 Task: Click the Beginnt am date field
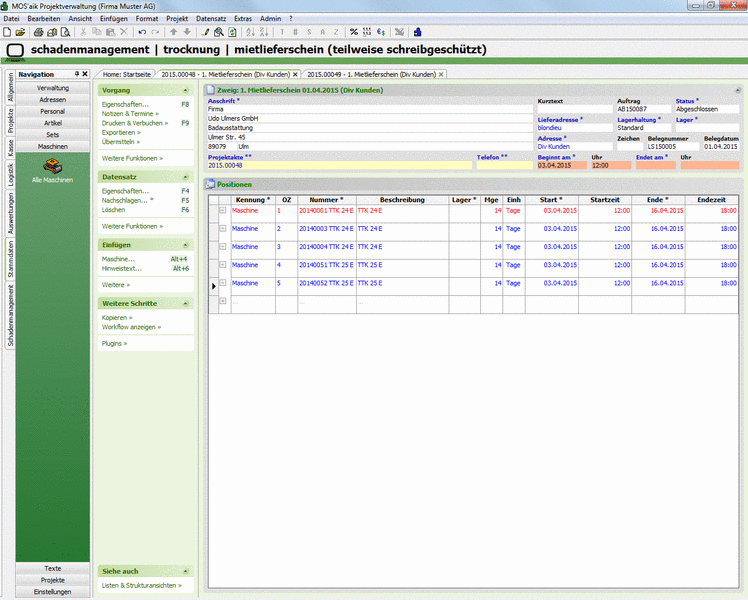[x=561, y=166]
